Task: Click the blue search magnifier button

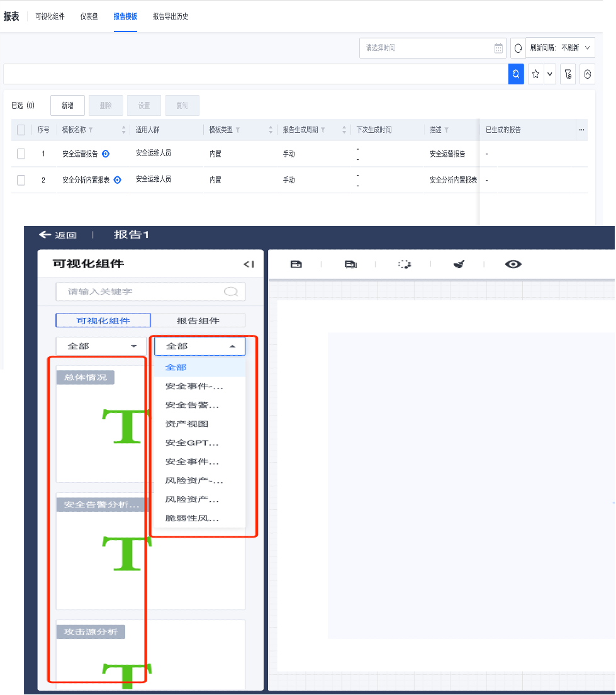Action: 516,74
